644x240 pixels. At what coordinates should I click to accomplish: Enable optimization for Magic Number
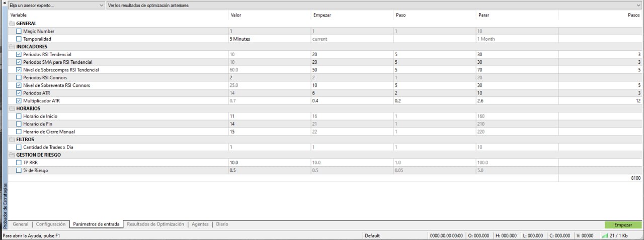click(19, 31)
